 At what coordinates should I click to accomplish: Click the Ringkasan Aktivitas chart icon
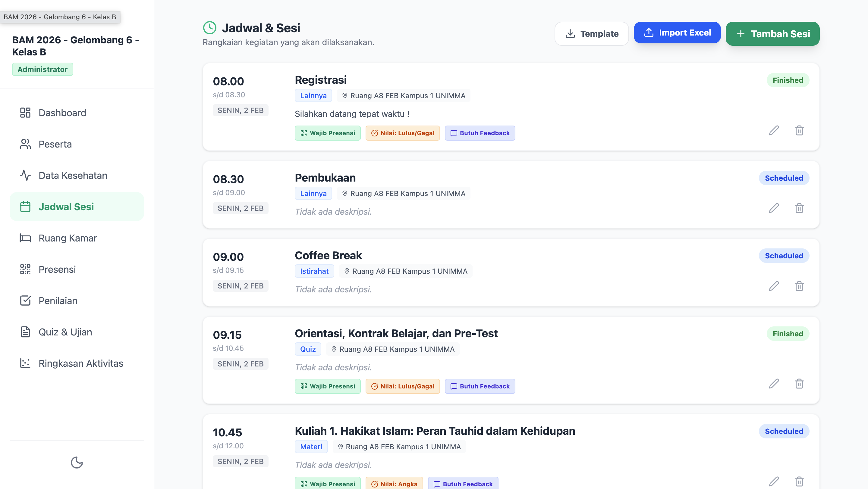coord(25,363)
